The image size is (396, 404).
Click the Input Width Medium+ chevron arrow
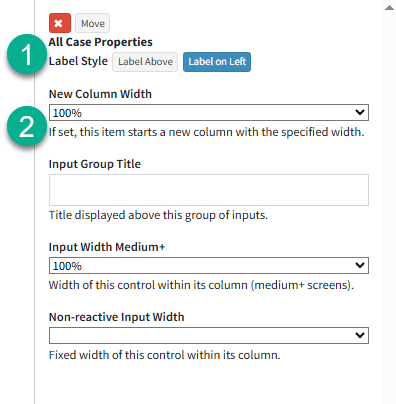tap(360, 265)
